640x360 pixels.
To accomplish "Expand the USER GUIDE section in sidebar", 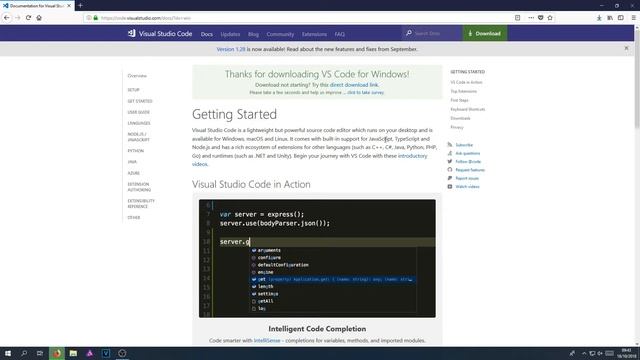I will pyautogui.click(x=138, y=112).
